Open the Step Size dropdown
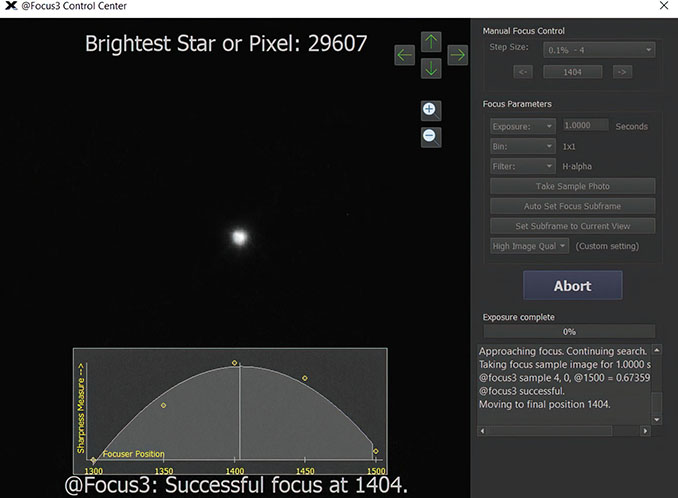The image size is (678, 498). (599, 50)
